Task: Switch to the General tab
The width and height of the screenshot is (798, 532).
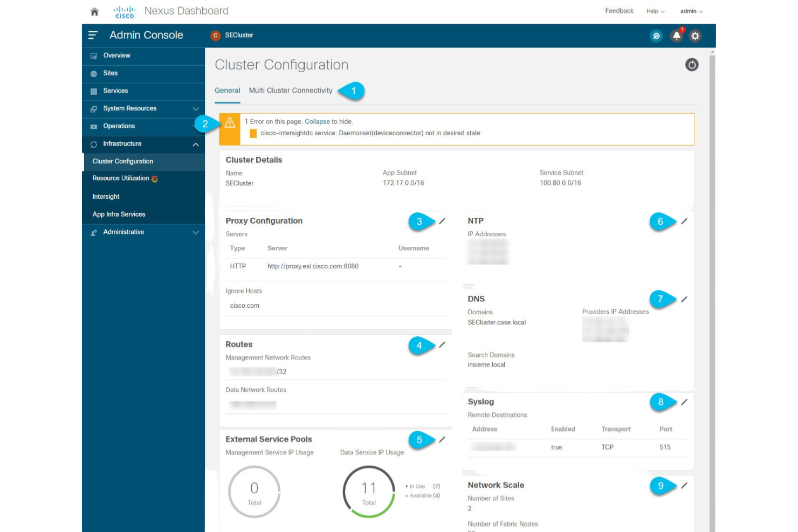Action: [x=228, y=91]
